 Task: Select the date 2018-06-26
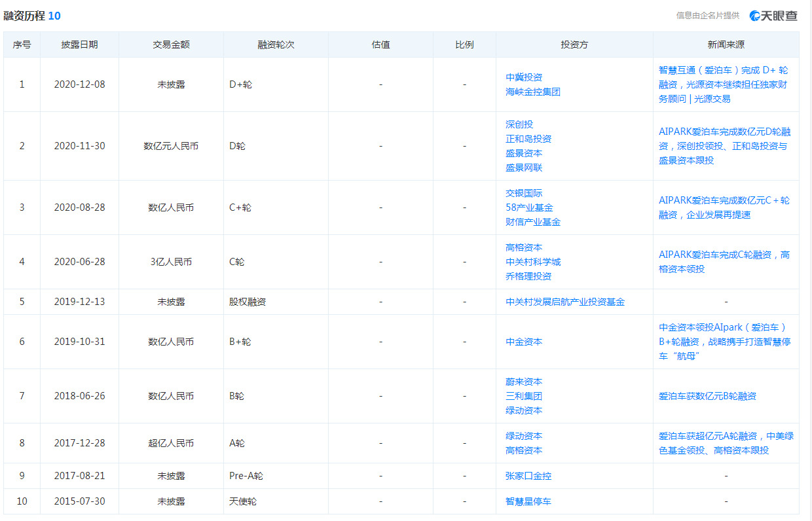[x=79, y=396]
